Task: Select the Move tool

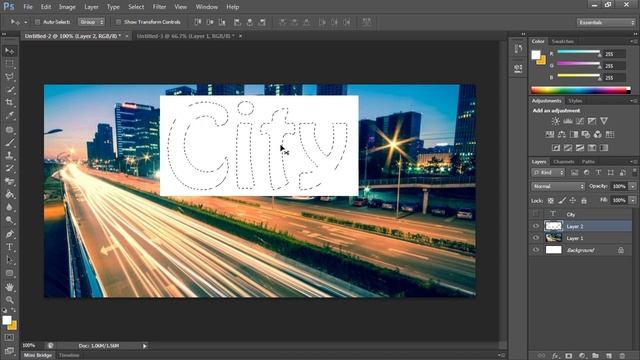Action: pos(9,51)
